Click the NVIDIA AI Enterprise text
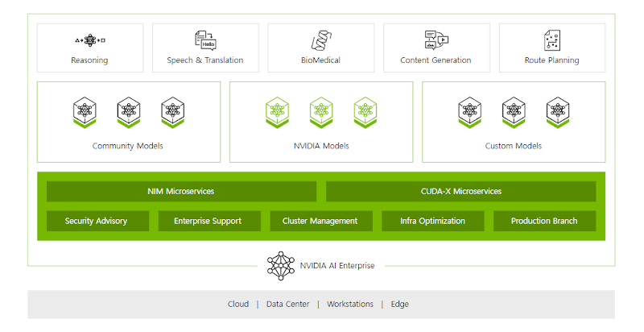The image size is (644, 332). 337,266
